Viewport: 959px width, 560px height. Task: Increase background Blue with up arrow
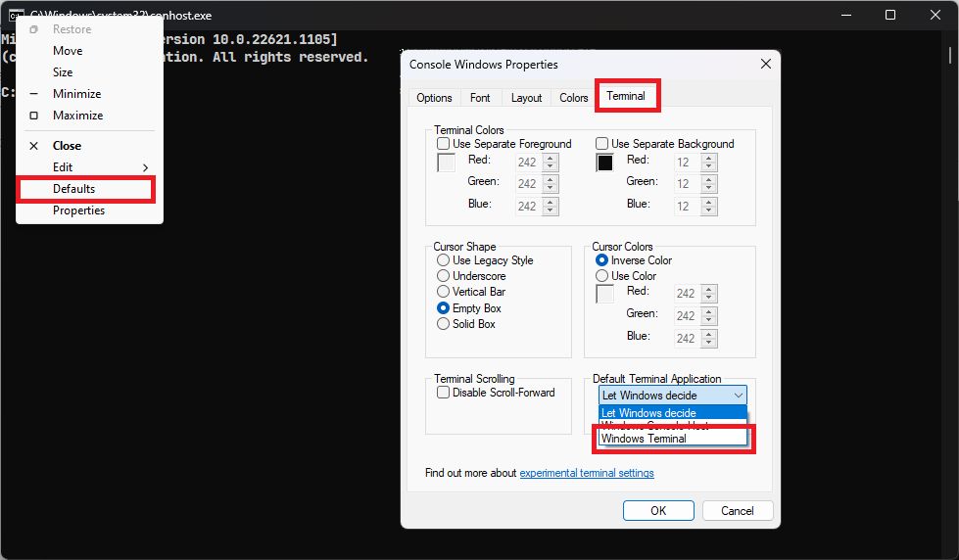pyautogui.click(x=709, y=202)
